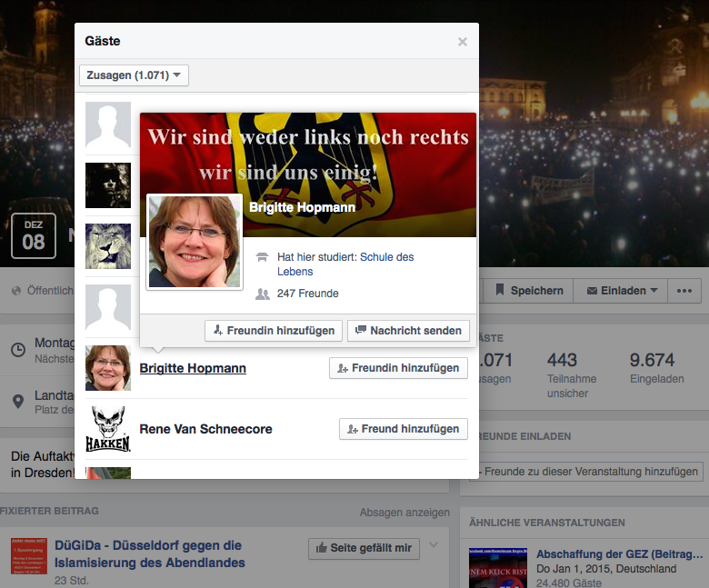Select the 23 Std. timestamp
Viewport: 709px width, 588px height.
[x=72, y=581]
